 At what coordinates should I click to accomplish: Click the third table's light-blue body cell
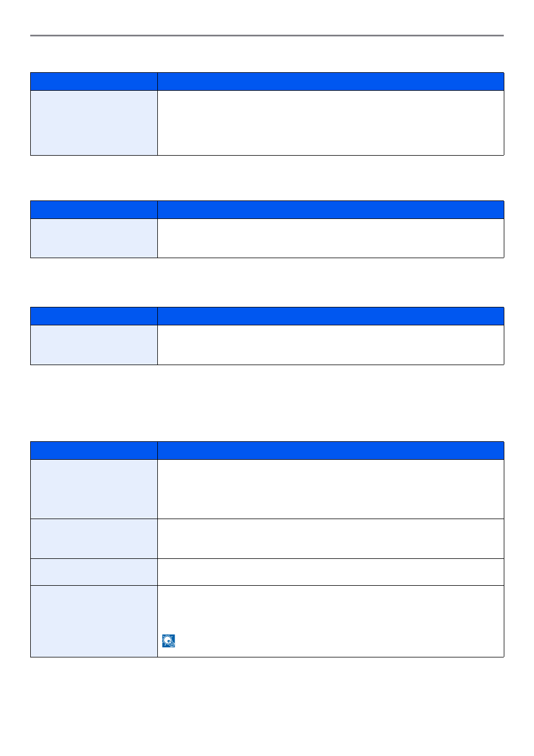[94, 345]
